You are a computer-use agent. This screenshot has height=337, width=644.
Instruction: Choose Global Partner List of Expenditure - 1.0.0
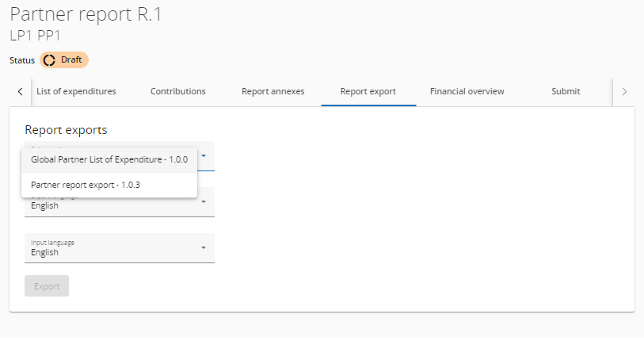tap(109, 159)
